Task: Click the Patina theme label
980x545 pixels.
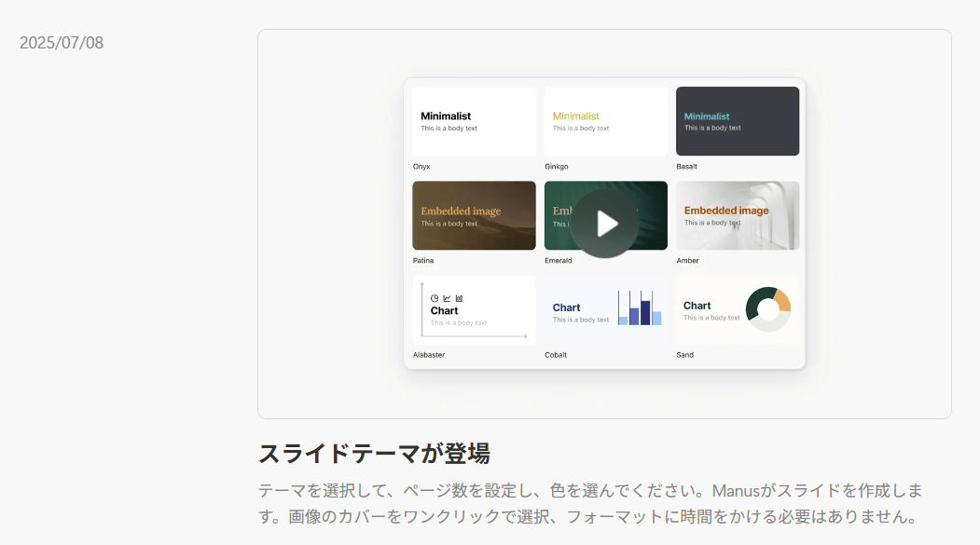Action: click(x=423, y=260)
